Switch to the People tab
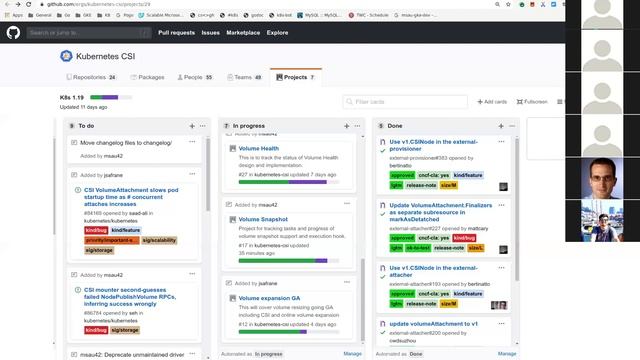Viewport: 640px width, 360px height. pos(195,77)
